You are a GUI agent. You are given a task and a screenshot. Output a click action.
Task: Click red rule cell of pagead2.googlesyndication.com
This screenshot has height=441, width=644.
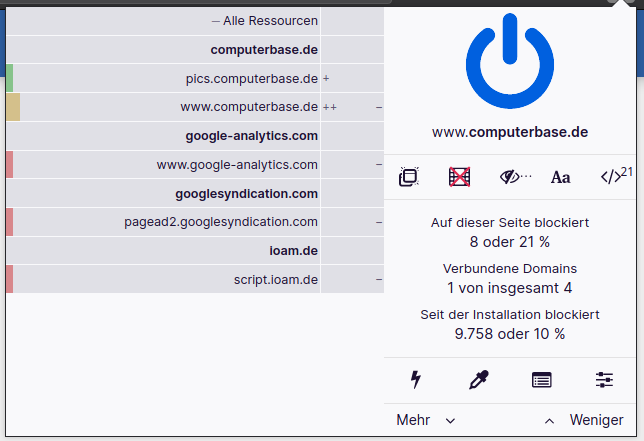tap(9, 222)
